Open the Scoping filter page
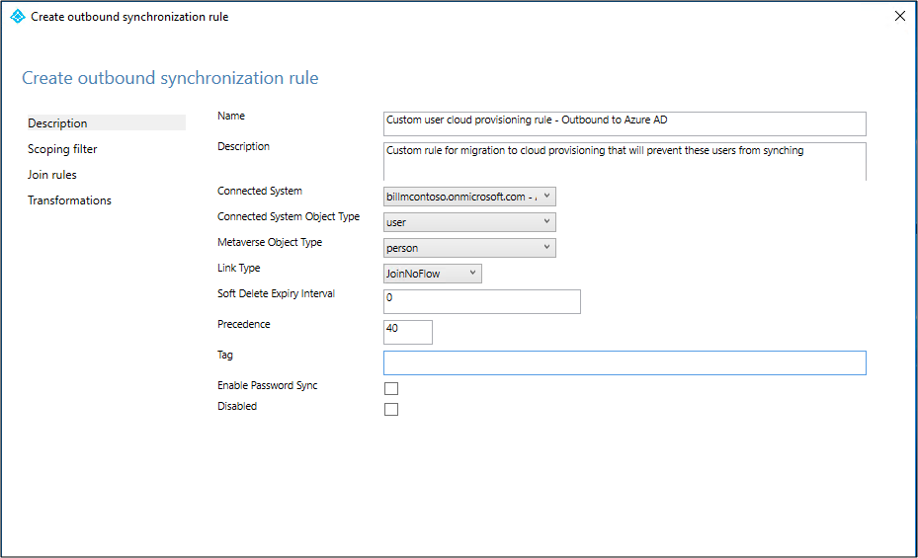918x558 pixels. click(62, 149)
